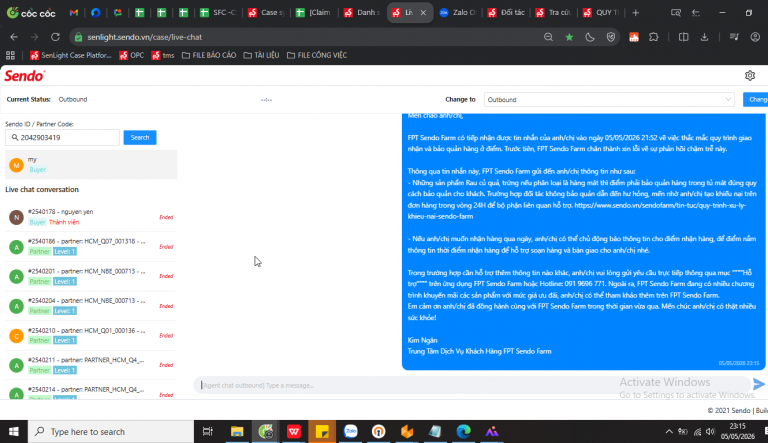Show hidden system tray icons
This screenshot has width=768, height=443.
click(x=669, y=431)
